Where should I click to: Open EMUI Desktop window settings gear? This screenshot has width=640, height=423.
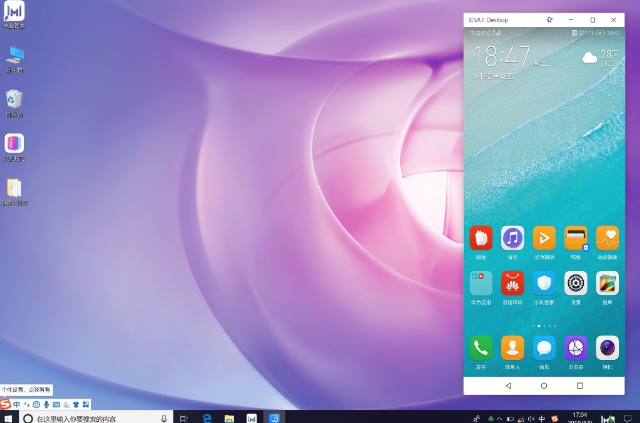coord(549,20)
